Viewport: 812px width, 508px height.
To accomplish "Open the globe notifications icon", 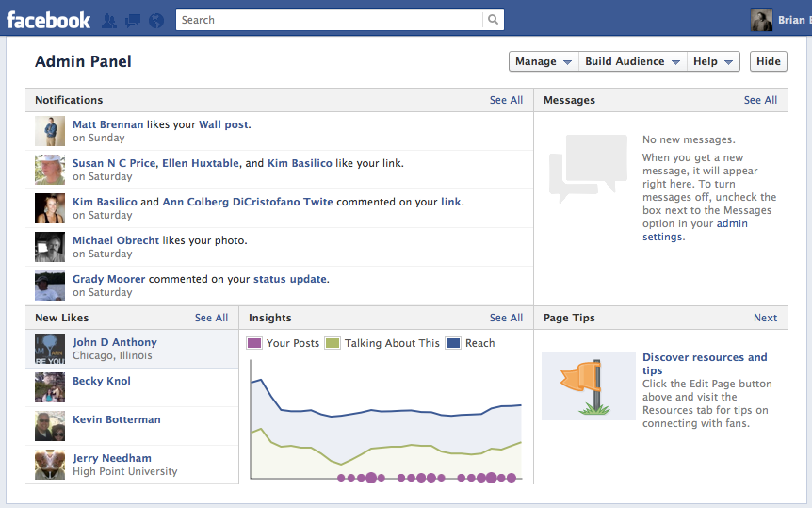I will point(155,21).
